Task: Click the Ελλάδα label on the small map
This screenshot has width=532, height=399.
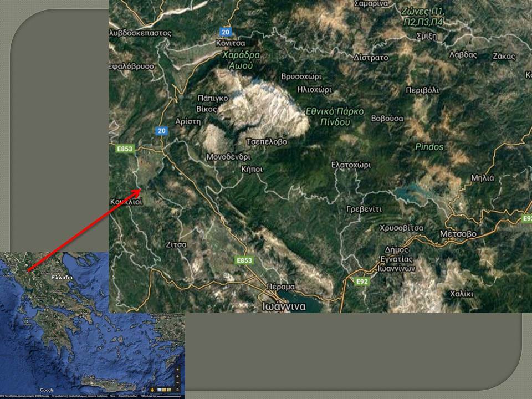Action: click(62, 278)
